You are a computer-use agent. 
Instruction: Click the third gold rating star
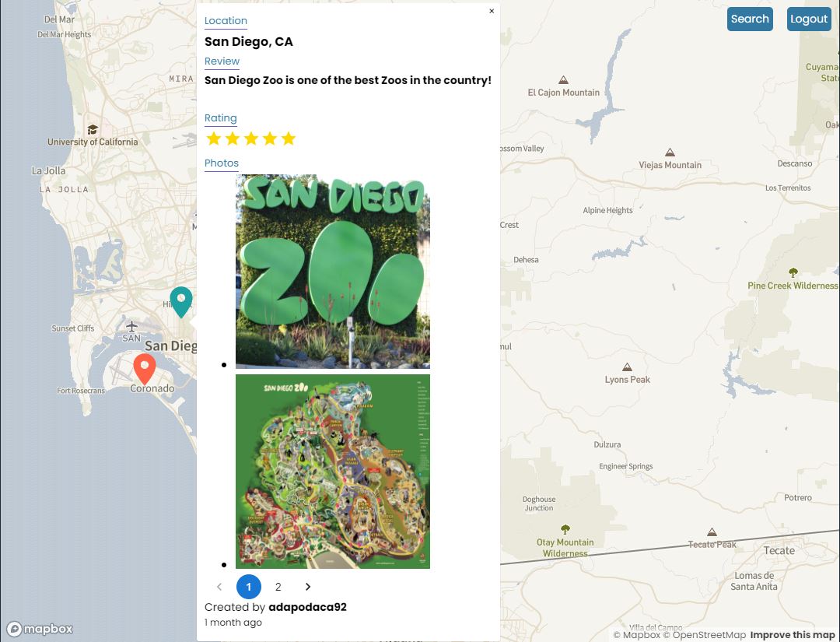(x=251, y=139)
